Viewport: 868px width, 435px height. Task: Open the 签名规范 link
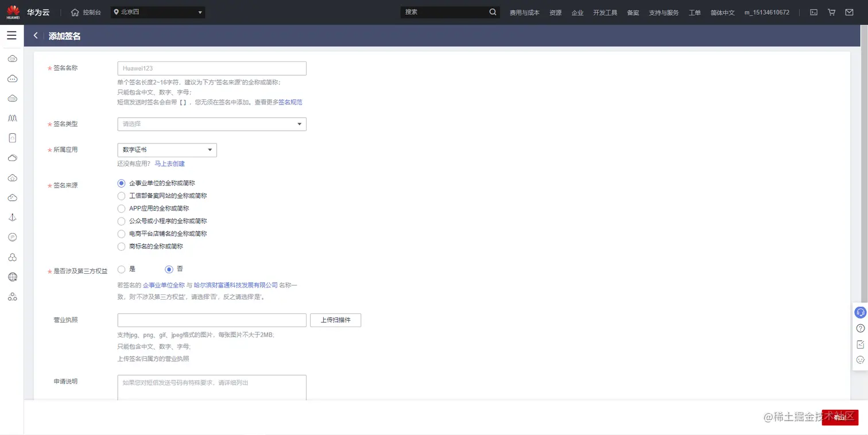[x=290, y=102]
